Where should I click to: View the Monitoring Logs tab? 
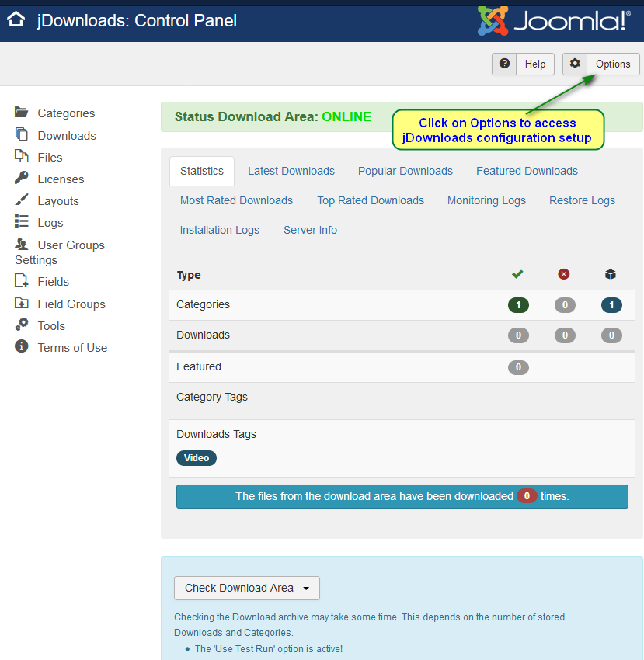coord(486,200)
